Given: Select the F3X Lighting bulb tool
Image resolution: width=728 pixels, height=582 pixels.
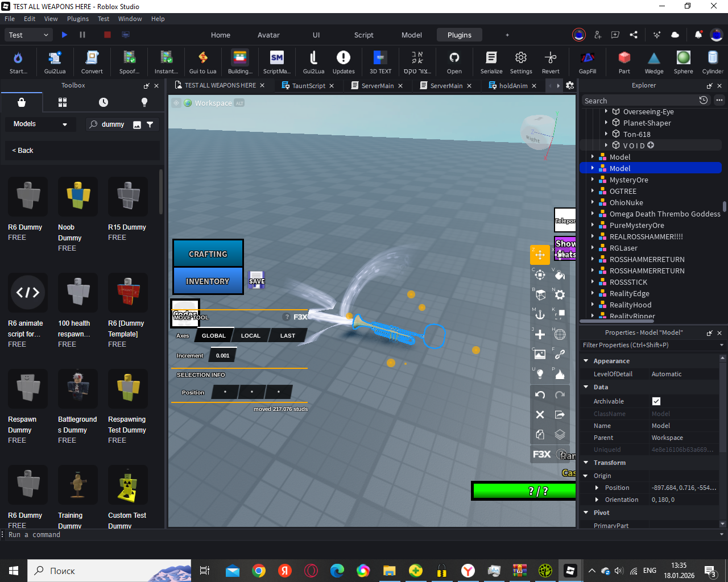Looking at the screenshot, I should point(540,374).
